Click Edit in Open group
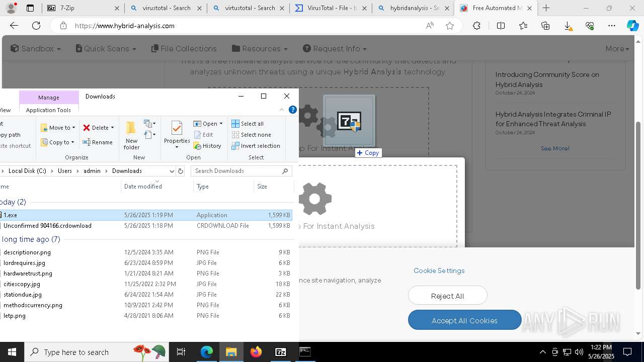The width and height of the screenshot is (644, 362). [203, 135]
